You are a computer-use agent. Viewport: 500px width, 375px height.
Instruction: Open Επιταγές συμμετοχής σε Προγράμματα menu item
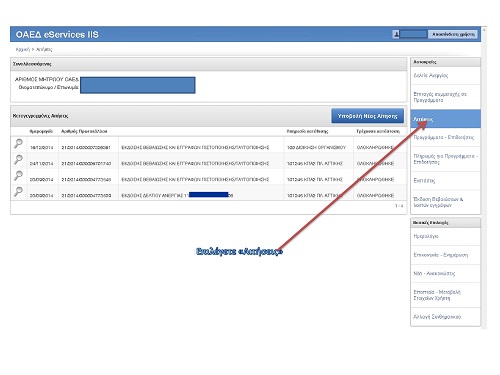pyautogui.click(x=445, y=97)
